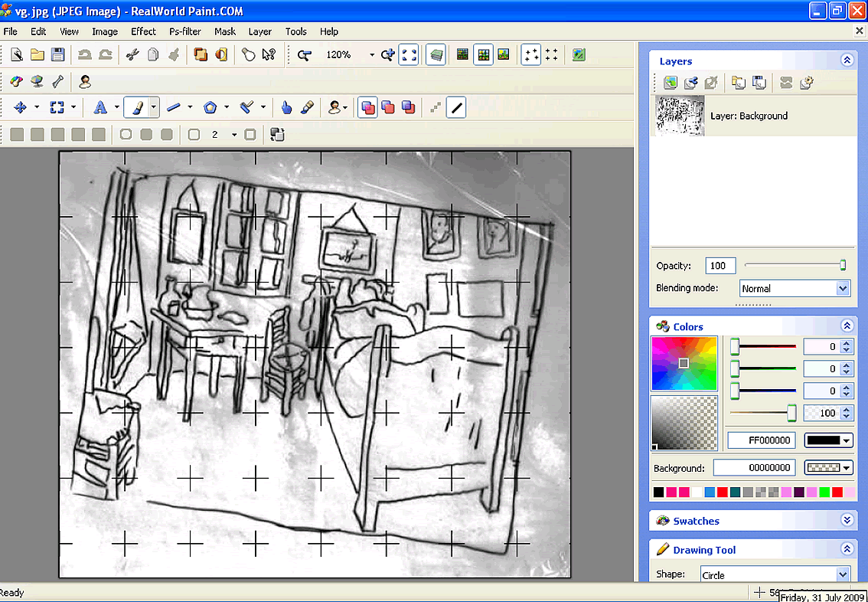Click the portrait icon on second toolbar
The width and height of the screenshot is (868, 602).
[x=85, y=81]
